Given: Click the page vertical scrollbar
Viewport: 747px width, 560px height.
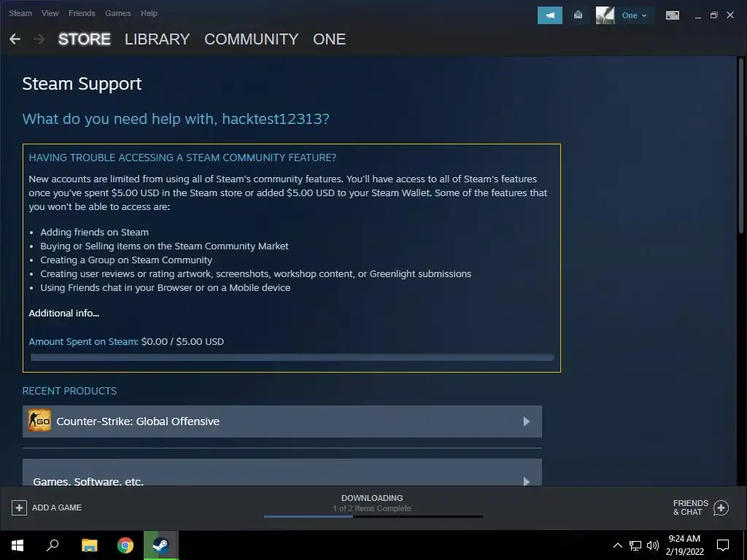Looking at the screenshot, I should pos(741,145).
